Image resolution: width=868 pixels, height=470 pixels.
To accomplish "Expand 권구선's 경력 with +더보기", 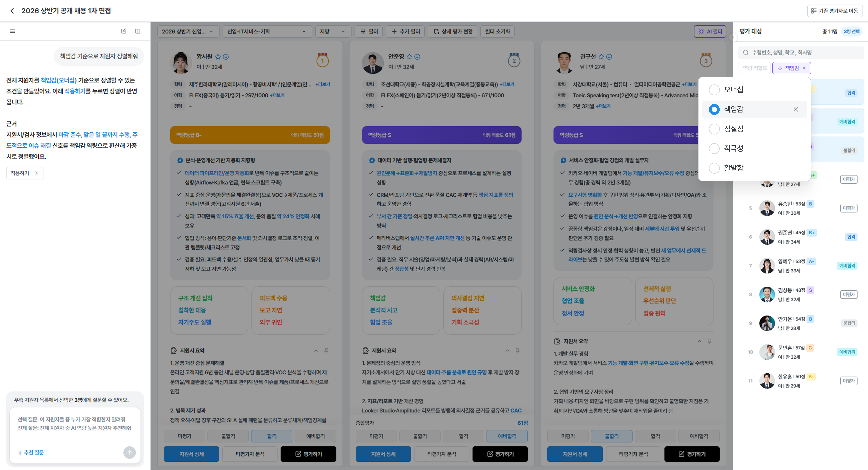I will (603, 106).
